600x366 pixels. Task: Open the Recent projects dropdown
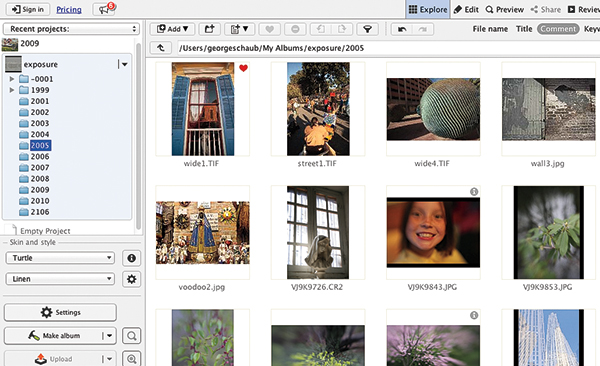click(71, 29)
